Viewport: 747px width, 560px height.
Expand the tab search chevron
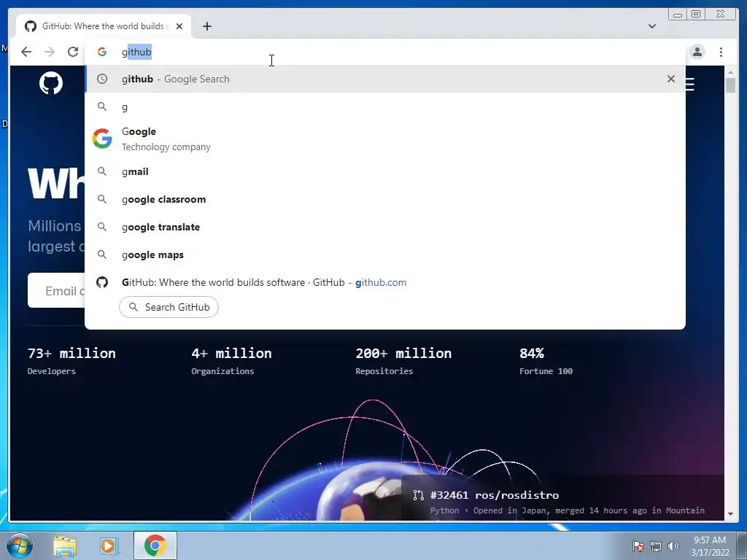point(652,26)
